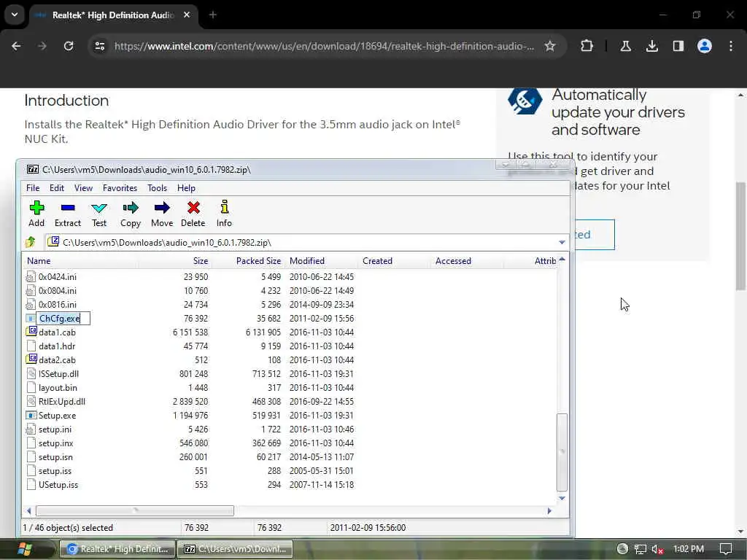The height and width of the screenshot is (560, 747).
Task: Select the ISSetup.dll file icon
Action: (31, 373)
